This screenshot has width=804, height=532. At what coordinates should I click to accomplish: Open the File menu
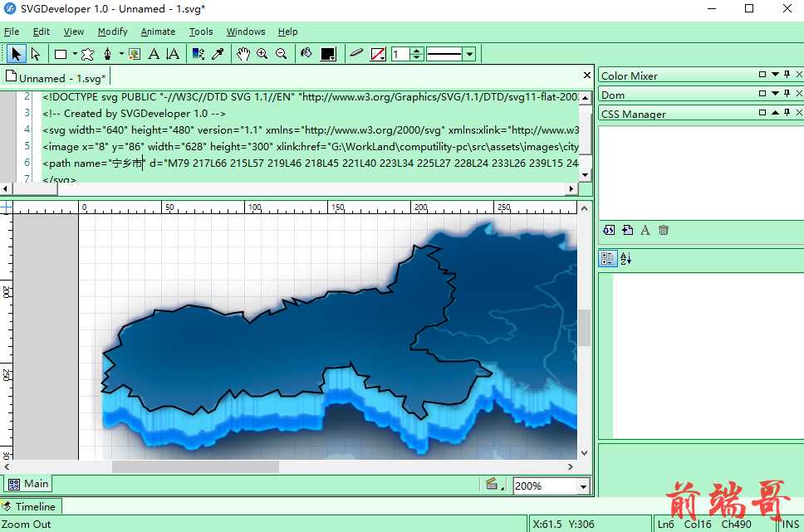pos(12,32)
